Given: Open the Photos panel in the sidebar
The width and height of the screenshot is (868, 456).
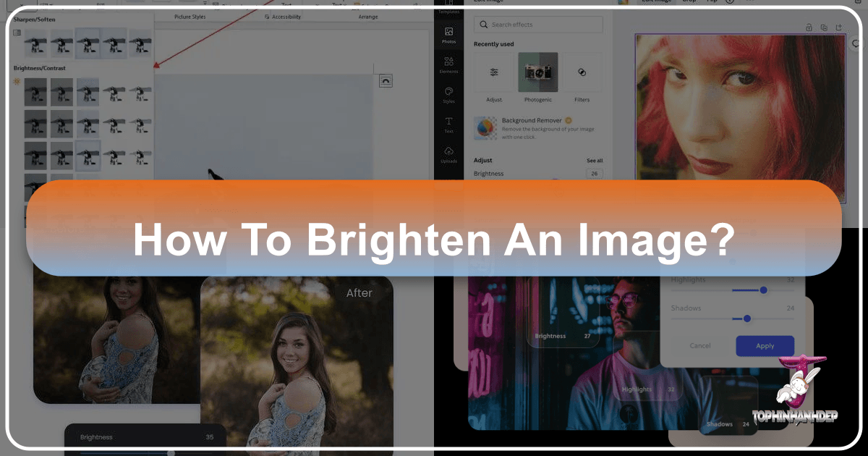Looking at the screenshot, I should tap(448, 35).
